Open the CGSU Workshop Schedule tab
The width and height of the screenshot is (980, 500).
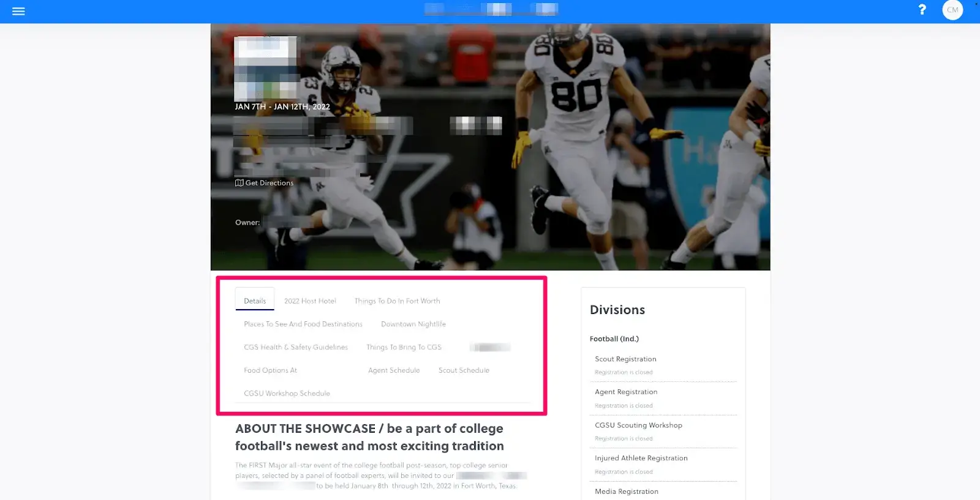point(287,394)
